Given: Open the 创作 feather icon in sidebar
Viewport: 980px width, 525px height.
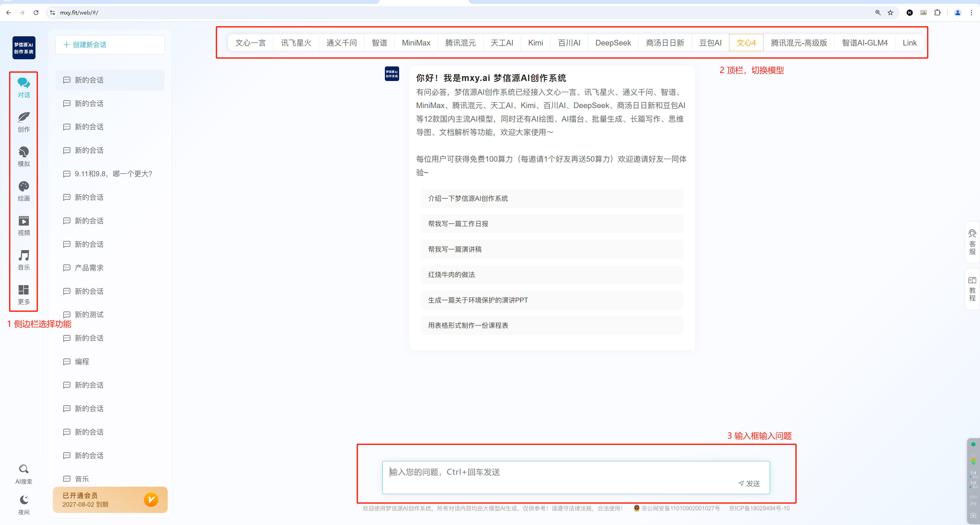Looking at the screenshot, I should (23, 118).
